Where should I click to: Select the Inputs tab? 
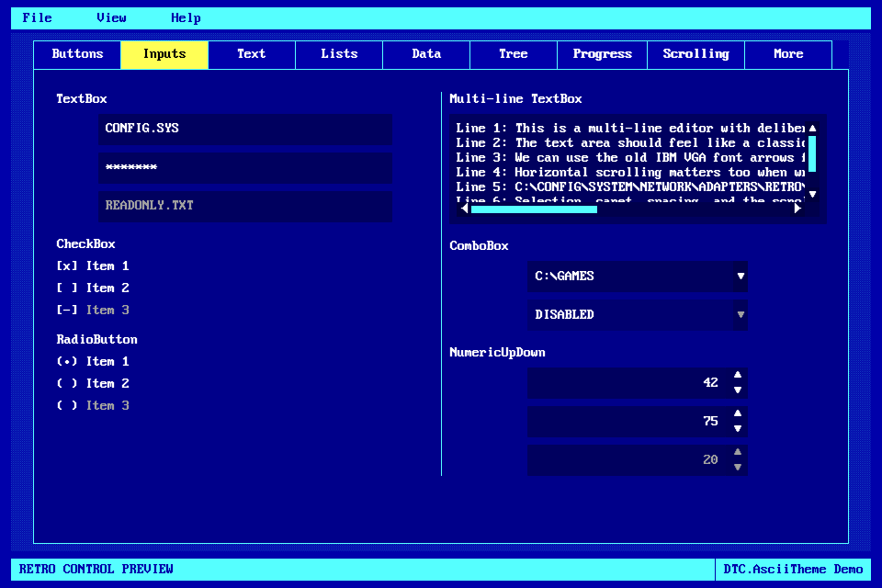pyautogui.click(x=164, y=54)
